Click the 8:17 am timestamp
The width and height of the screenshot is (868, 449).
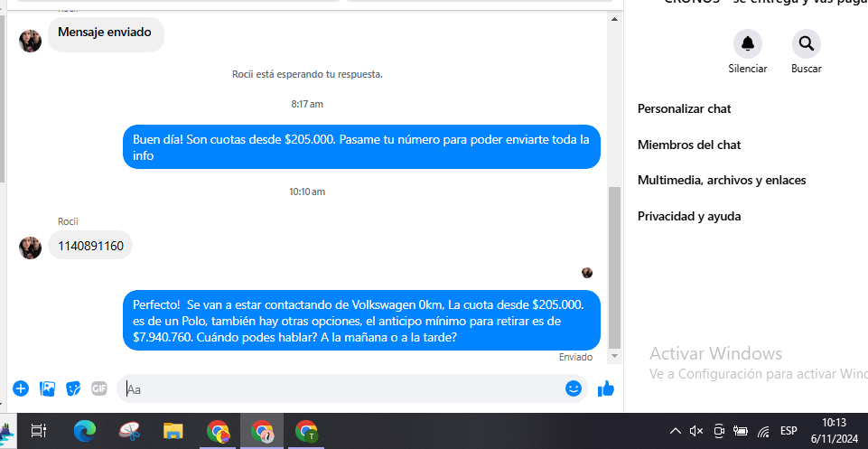click(307, 104)
